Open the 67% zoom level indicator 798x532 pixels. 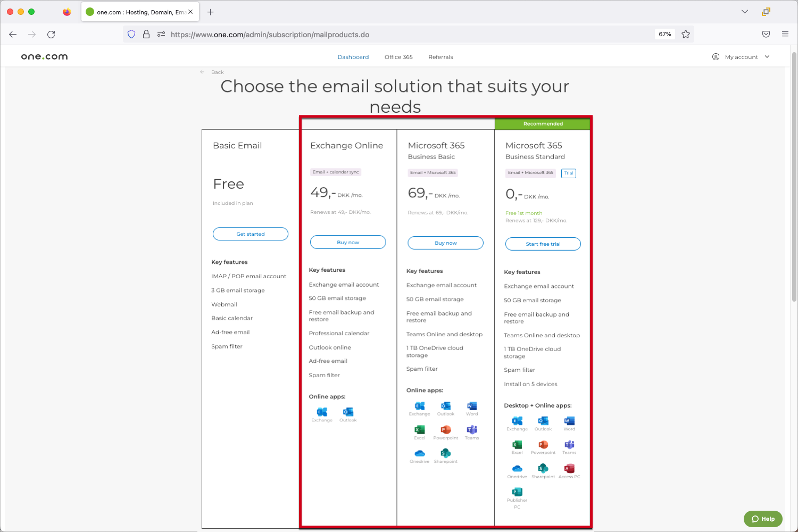665,34
